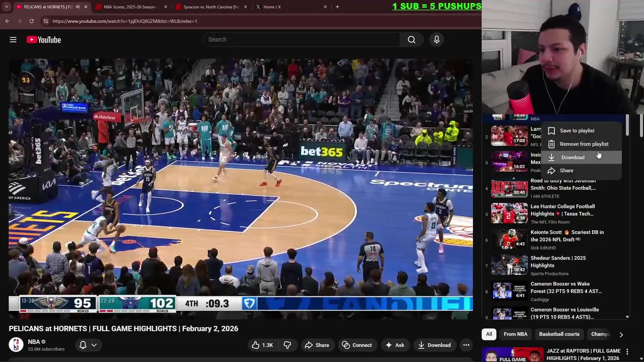Reload the page with the refresh icon
The height and width of the screenshot is (362, 644).
click(x=31, y=21)
